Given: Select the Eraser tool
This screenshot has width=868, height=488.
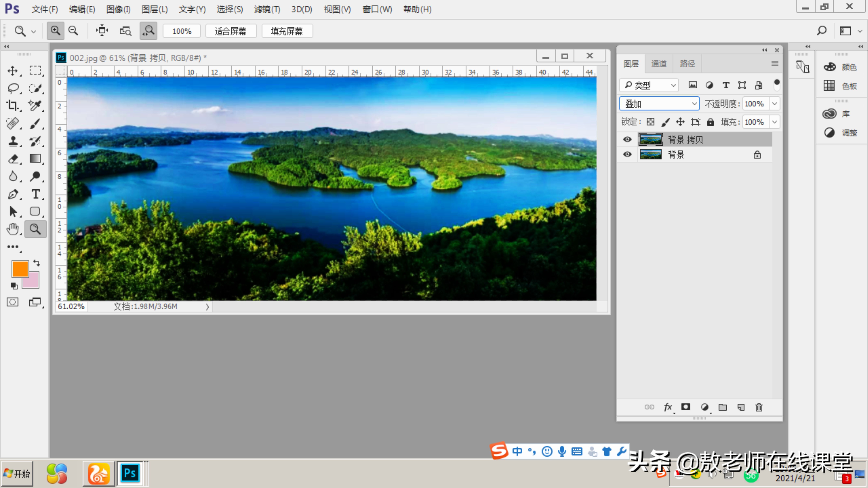Looking at the screenshot, I should 13,159.
